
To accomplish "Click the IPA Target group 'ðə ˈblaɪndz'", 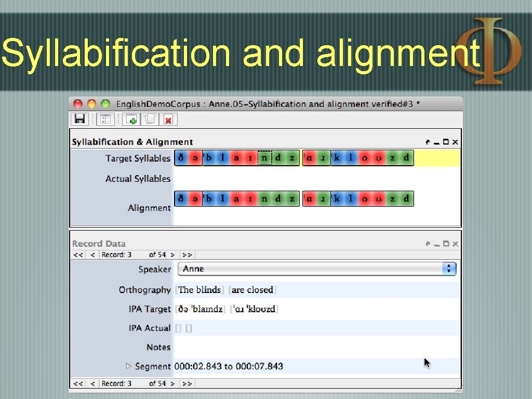I will 201,309.
